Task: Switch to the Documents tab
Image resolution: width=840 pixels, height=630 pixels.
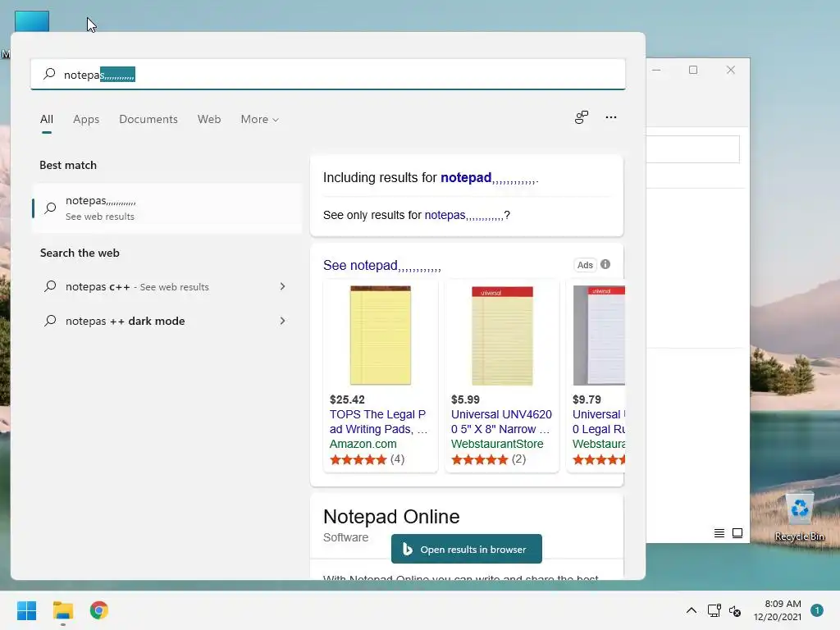Action: pyautogui.click(x=148, y=119)
